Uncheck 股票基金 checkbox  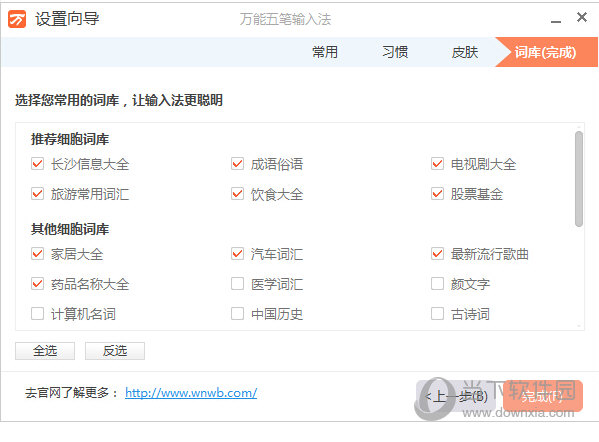coord(437,194)
